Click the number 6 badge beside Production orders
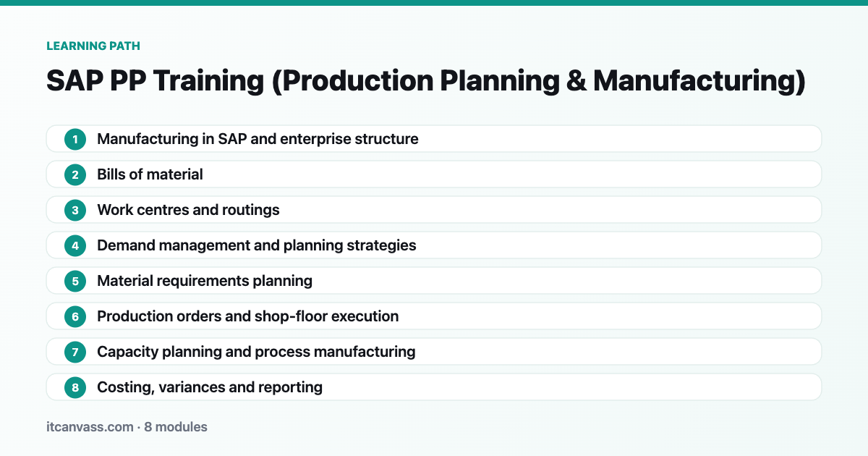Viewport: 868px width, 456px height. tap(75, 316)
